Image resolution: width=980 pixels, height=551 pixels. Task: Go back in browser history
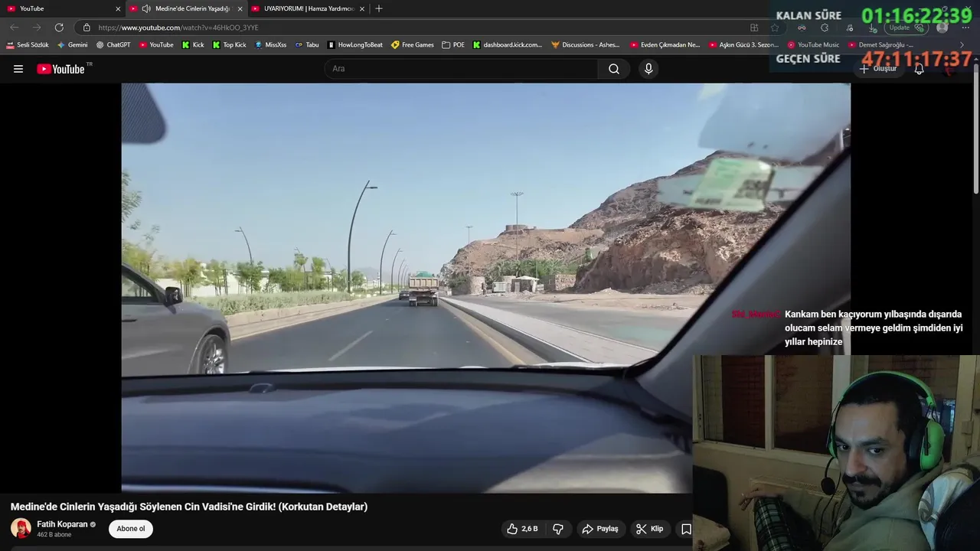15,28
